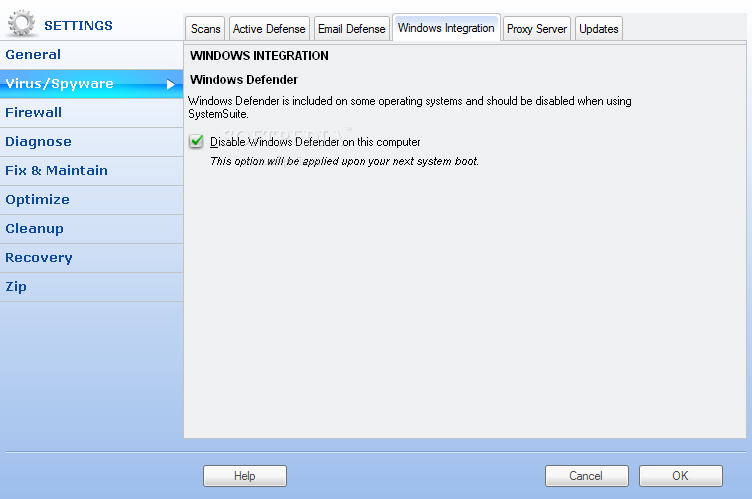This screenshot has height=499, width=752.
Task: Open the General settings category
Action: 91,55
